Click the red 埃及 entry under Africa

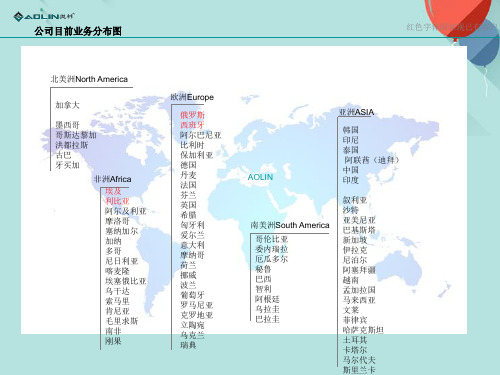pos(113,191)
